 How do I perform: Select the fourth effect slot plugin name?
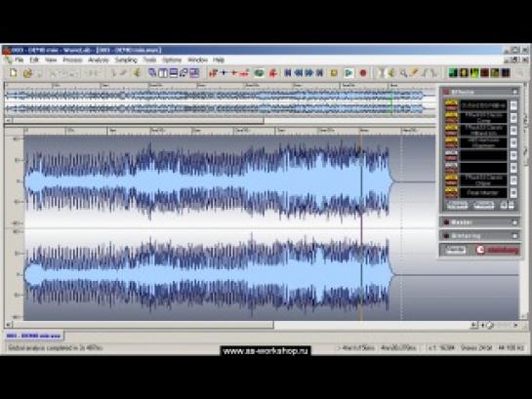tap(483, 142)
